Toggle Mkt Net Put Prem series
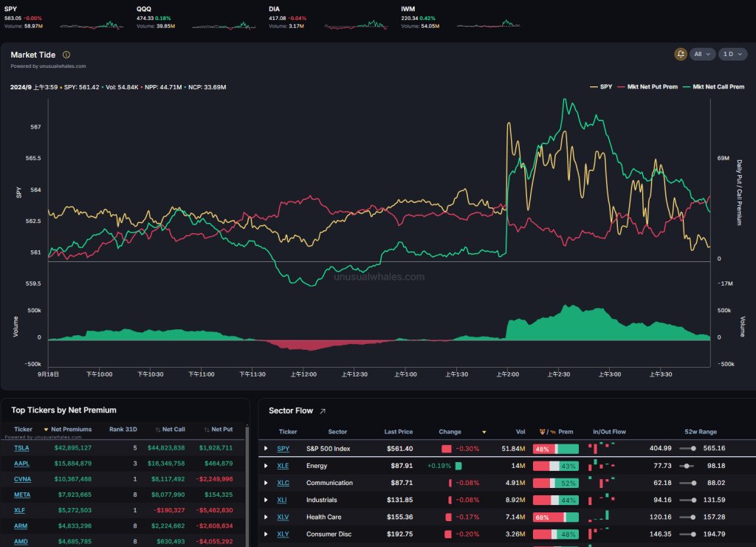The image size is (756, 547). click(x=648, y=86)
